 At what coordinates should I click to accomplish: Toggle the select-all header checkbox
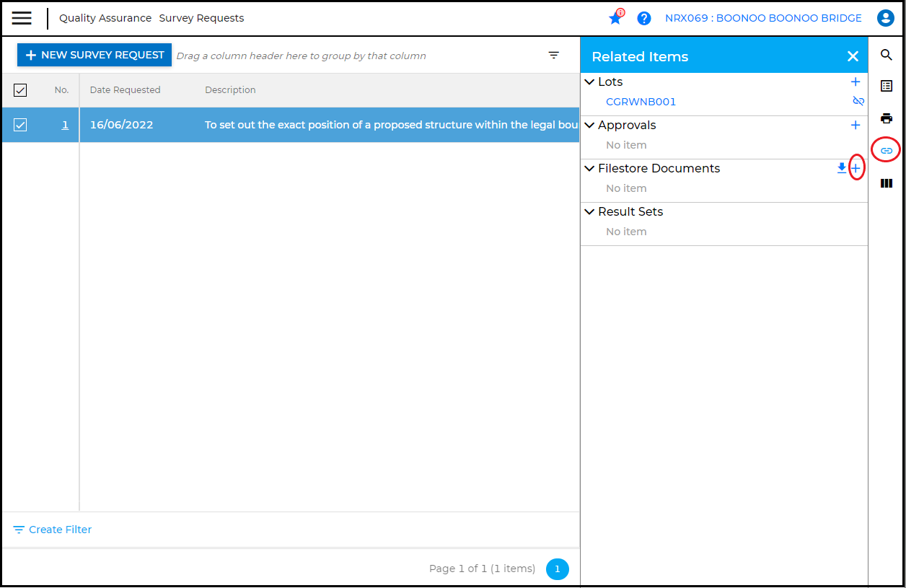coord(20,90)
